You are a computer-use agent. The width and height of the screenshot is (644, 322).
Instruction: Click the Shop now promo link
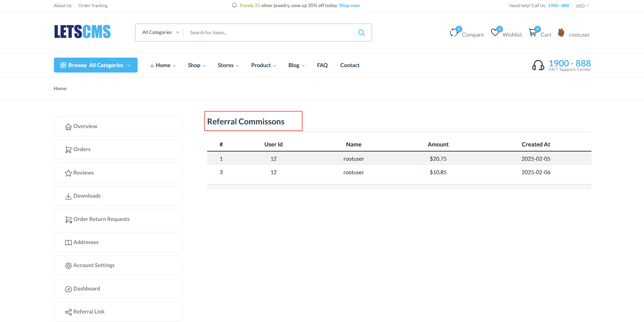(x=349, y=5)
